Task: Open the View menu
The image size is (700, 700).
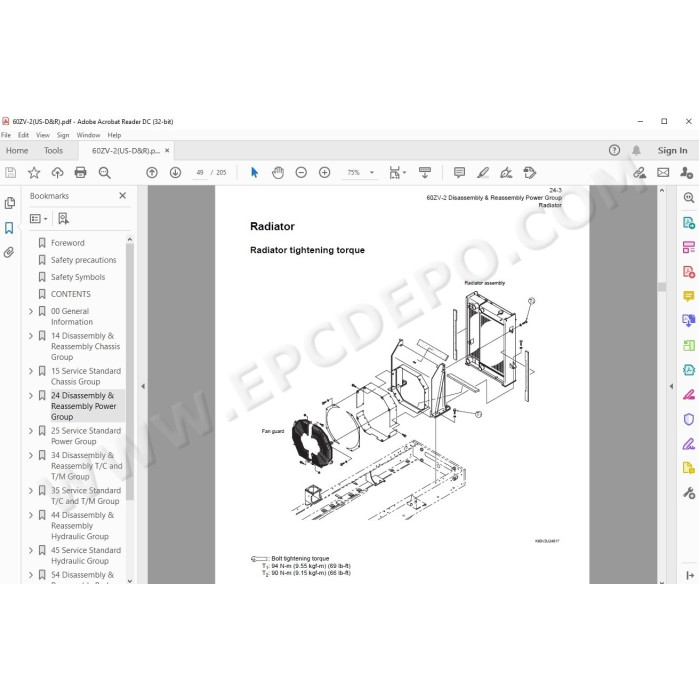Action: (43, 135)
